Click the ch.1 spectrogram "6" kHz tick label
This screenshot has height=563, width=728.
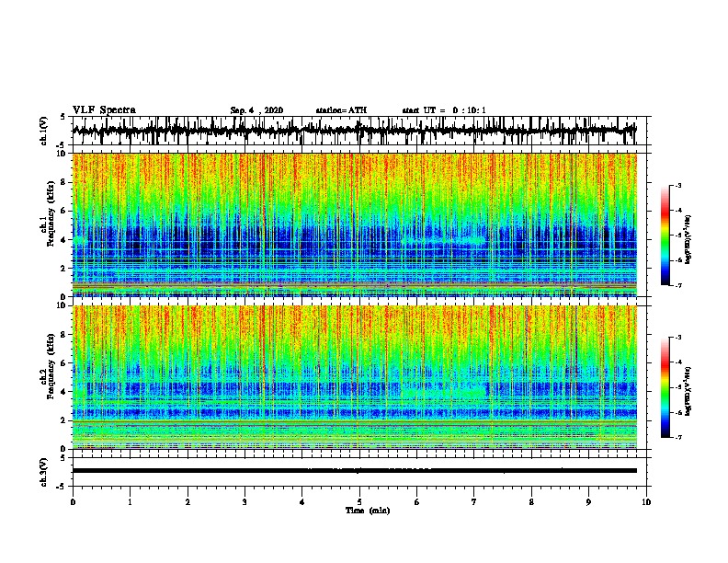[x=63, y=212]
